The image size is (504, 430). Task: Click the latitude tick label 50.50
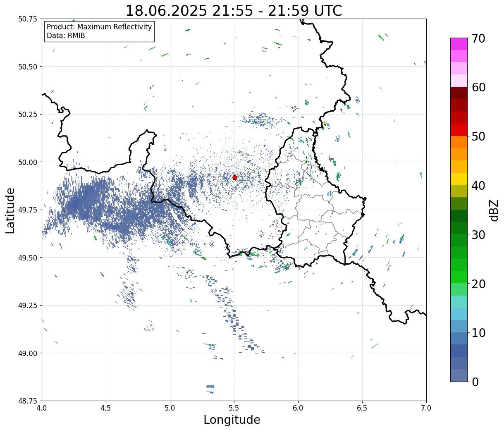28,67
